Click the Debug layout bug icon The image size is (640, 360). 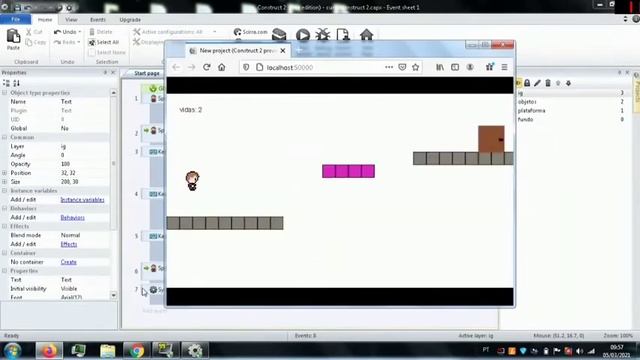323,35
